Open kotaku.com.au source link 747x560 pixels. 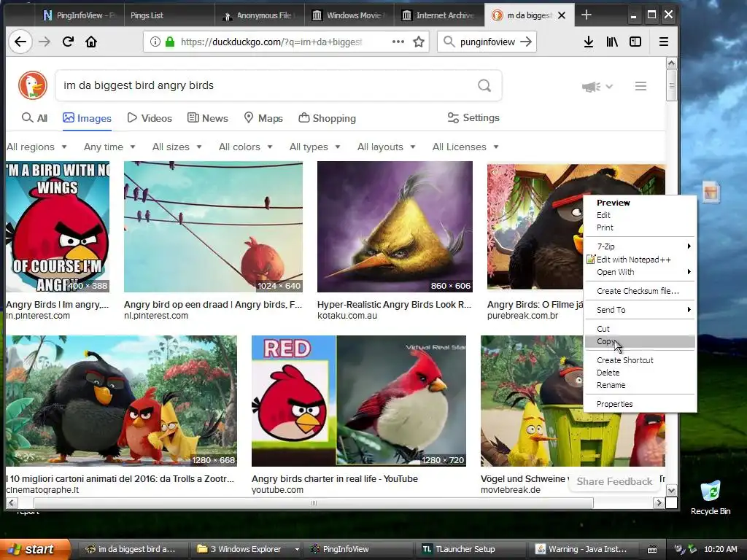click(347, 316)
